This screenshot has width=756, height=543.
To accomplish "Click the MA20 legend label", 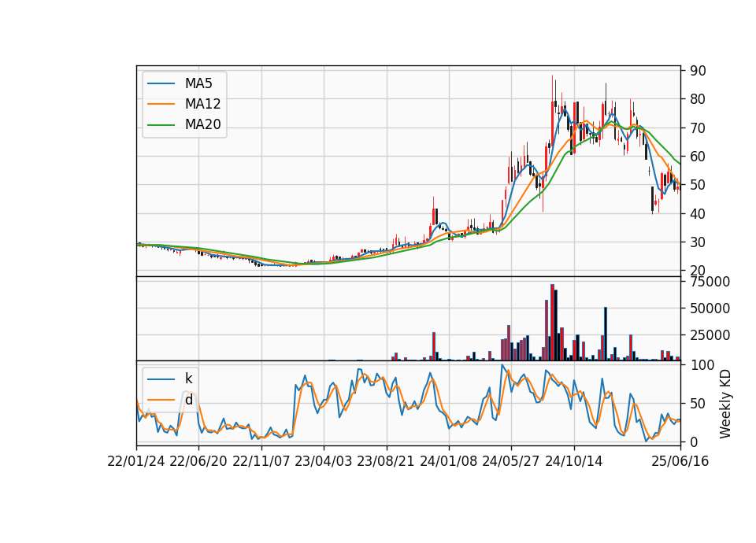I will point(202,125).
